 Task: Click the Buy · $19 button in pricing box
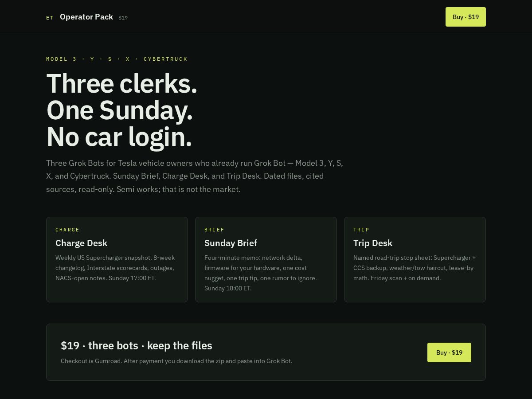pos(449,352)
